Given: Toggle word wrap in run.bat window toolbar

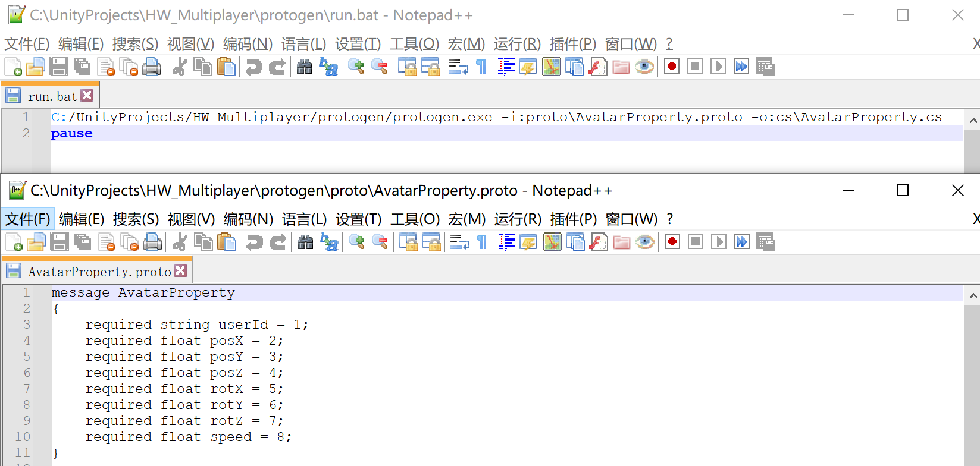Looking at the screenshot, I should pos(458,67).
